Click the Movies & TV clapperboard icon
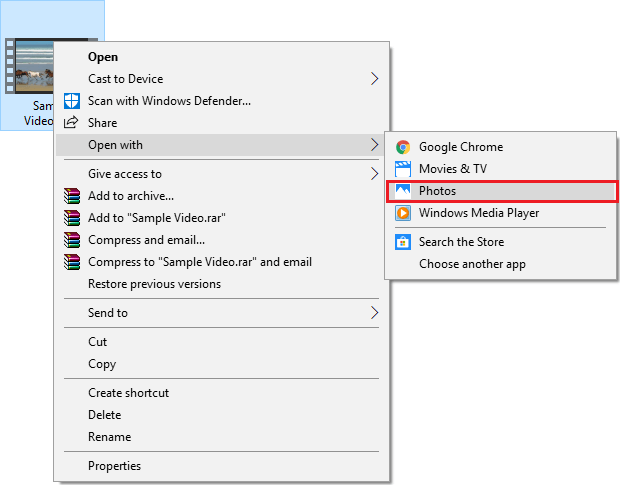 403,169
